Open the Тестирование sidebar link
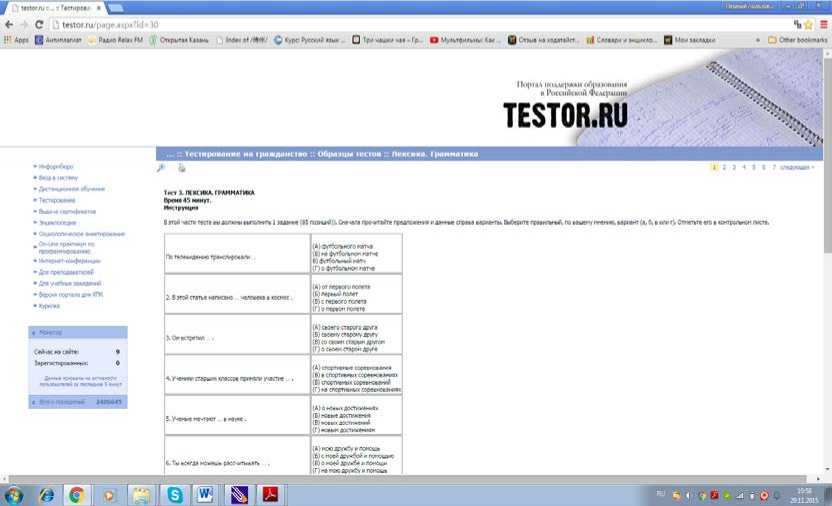The image size is (832, 506). click(x=57, y=200)
